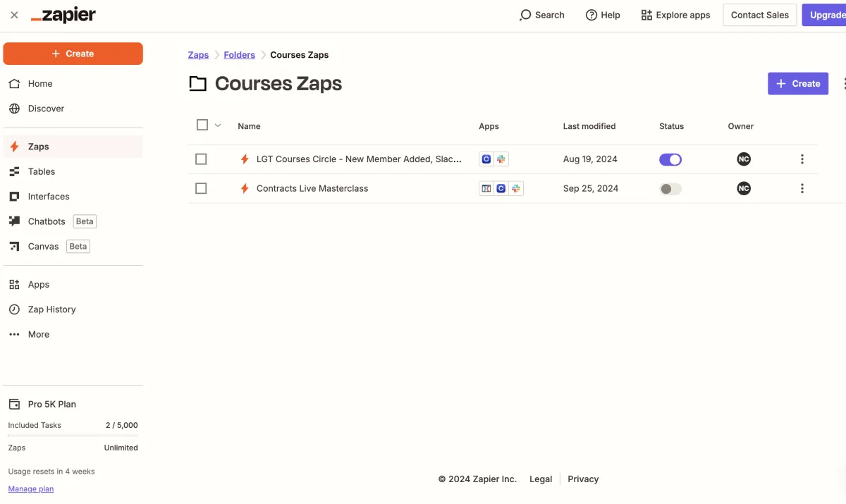Click the Upgrade button

coord(825,15)
